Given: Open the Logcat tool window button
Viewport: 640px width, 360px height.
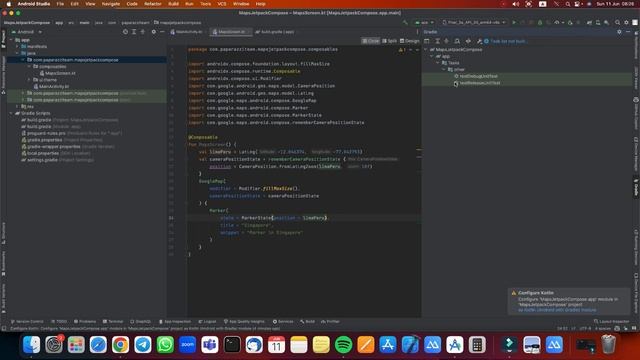Looking at the screenshot, I should click(x=207, y=322).
